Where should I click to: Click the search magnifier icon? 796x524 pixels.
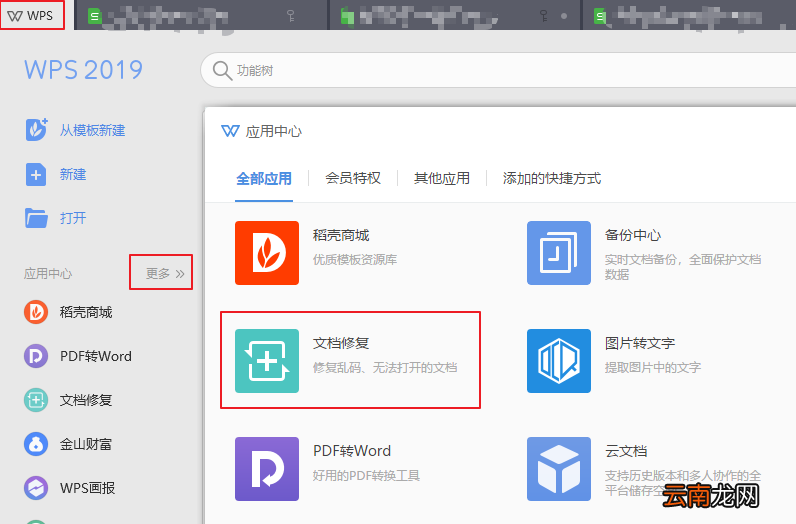pyautogui.click(x=222, y=71)
